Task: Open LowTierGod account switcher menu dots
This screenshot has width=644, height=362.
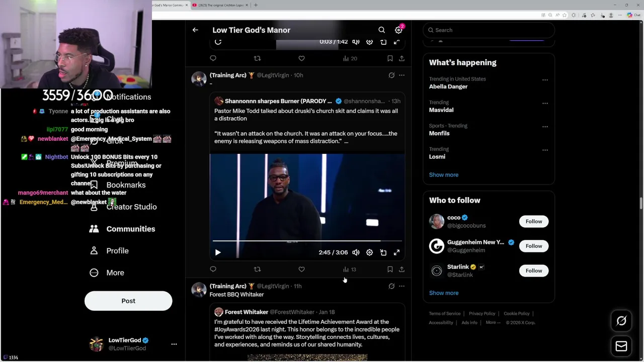Action: click(x=174, y=344)
